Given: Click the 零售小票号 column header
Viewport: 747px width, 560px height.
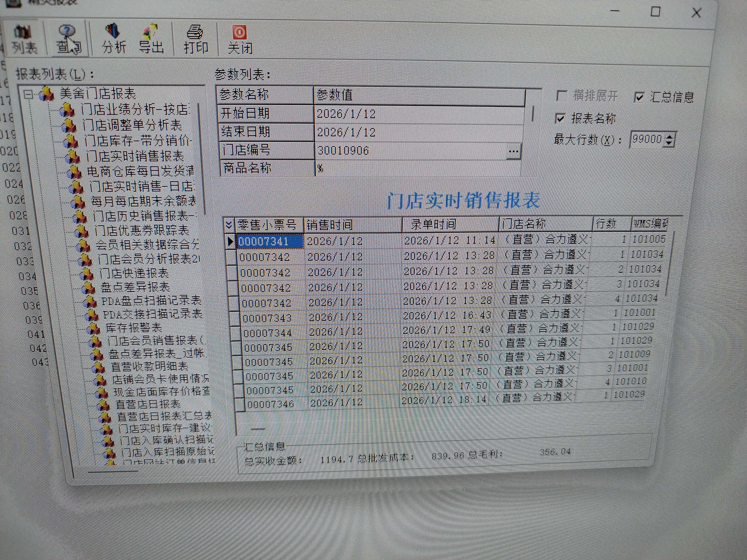Looking at the screenshot, I should point(267,225).
